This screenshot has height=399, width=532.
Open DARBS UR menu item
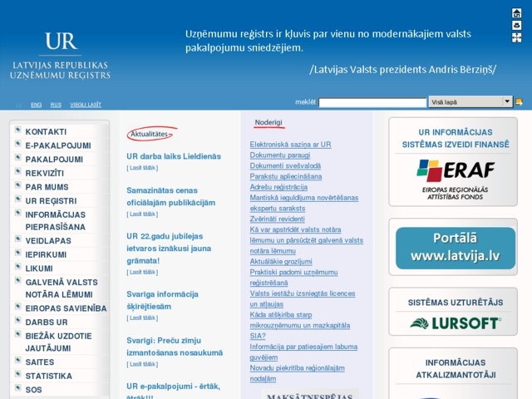(x=47, y=323)
